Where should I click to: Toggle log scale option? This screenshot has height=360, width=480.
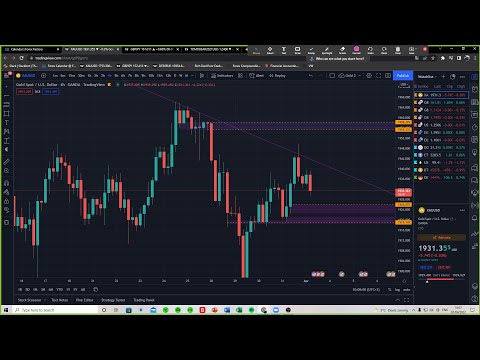tap(397, 290)
